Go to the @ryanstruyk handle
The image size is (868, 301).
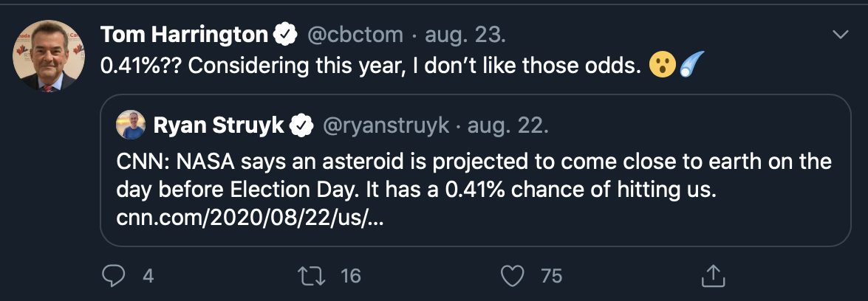[x=386, y=126]
